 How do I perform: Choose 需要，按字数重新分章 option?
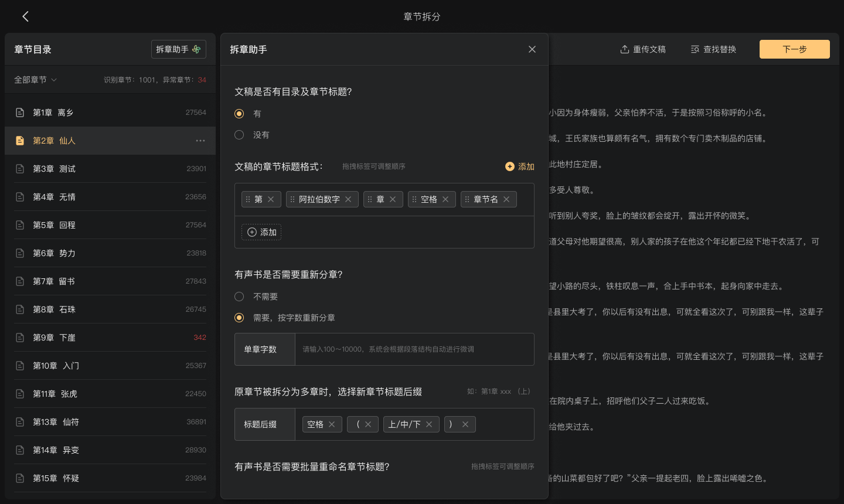point(239,318)
